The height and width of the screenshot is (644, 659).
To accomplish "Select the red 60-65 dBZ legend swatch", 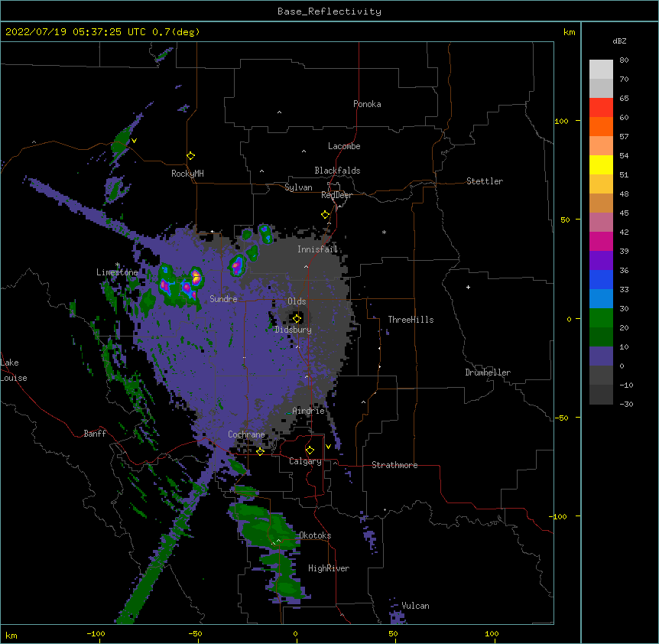I will pyautogui.click(x=601, y=107).
